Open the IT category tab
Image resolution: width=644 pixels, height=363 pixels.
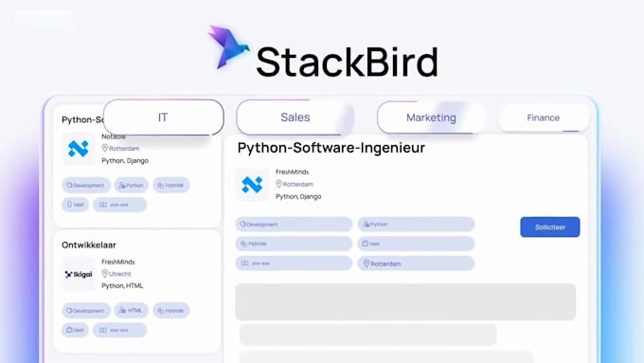(x=164, y=118)
